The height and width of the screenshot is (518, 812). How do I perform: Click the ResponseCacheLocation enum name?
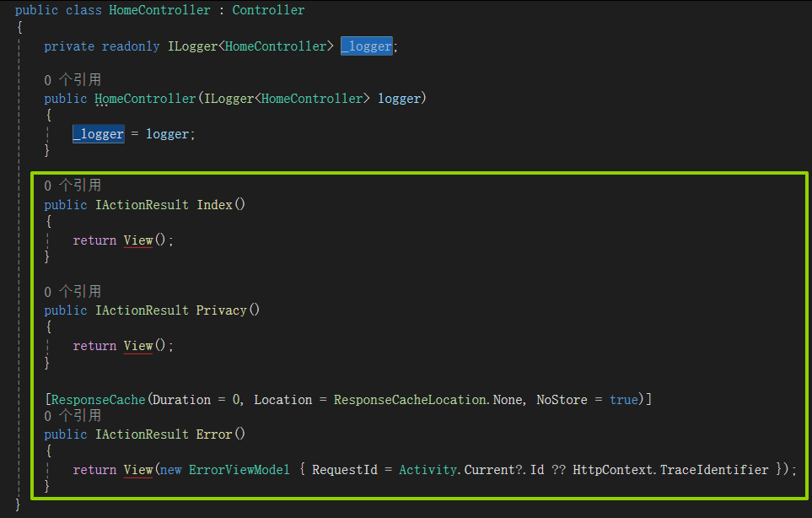410,400
